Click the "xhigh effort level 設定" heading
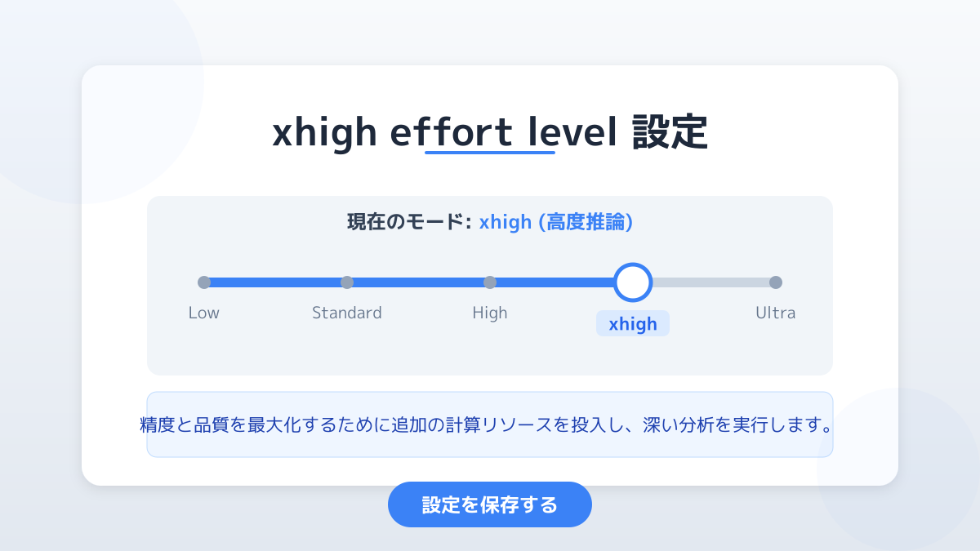 coord(490,133)
